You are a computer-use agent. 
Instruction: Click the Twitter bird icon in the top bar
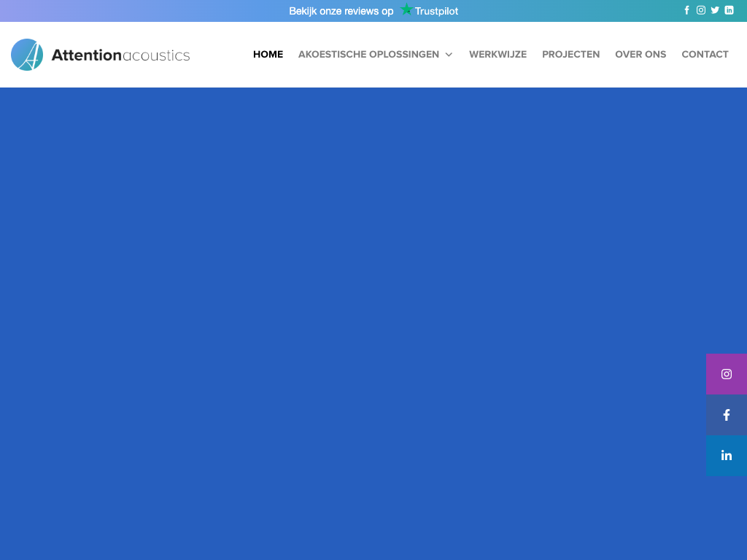coord(715,10)
